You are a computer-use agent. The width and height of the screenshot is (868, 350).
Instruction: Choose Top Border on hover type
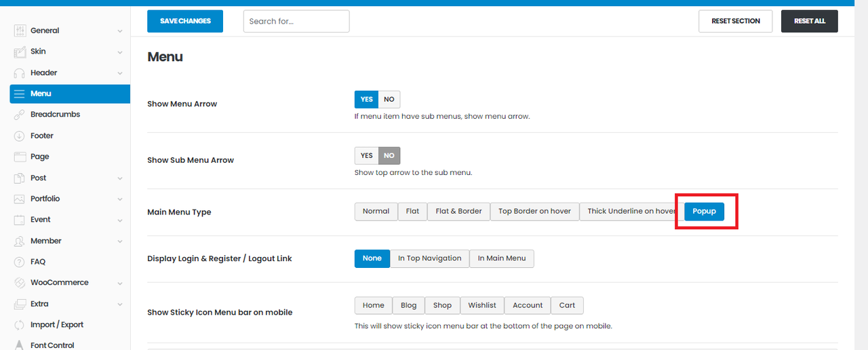point(534,212)
